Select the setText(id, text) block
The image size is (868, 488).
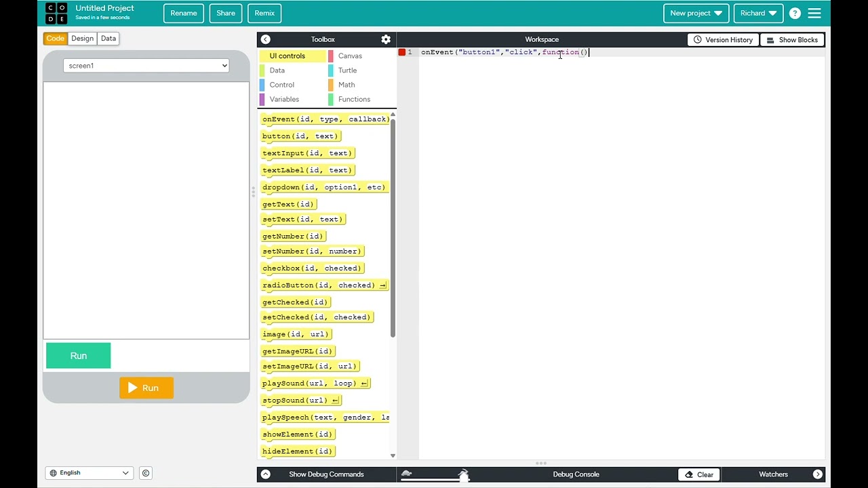[302, 220]
